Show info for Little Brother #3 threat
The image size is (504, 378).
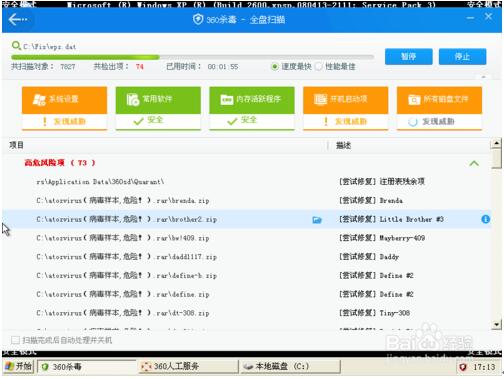(x=486, y=219)
